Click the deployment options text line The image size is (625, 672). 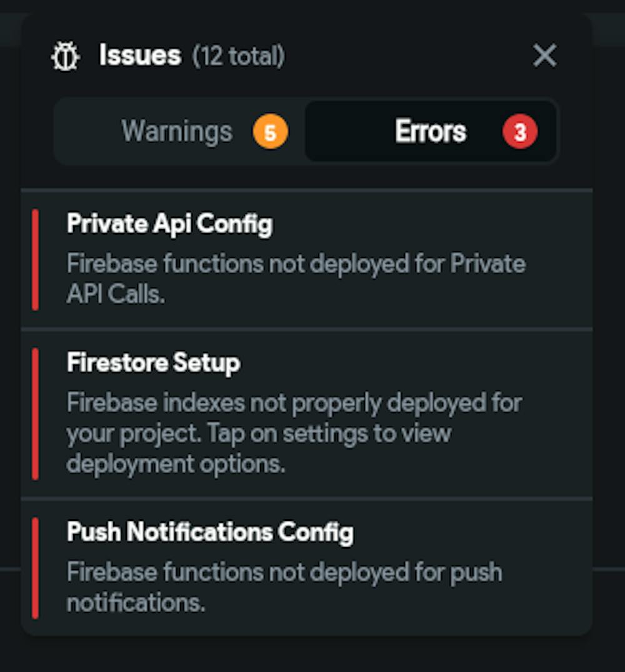[176, 463]
